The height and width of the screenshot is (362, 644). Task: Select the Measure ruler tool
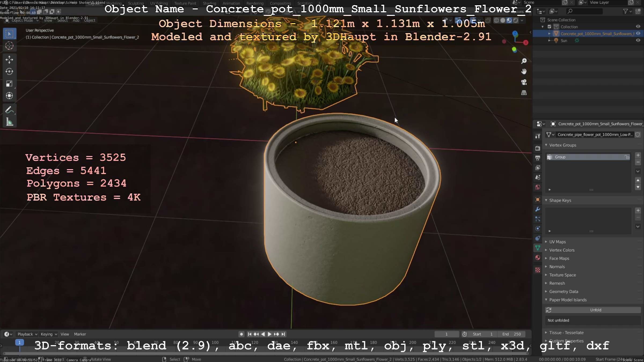point(9,122)
